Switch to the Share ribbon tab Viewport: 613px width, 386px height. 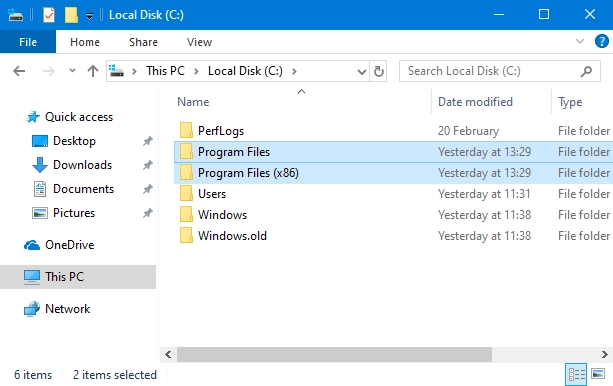pos(143,42)
